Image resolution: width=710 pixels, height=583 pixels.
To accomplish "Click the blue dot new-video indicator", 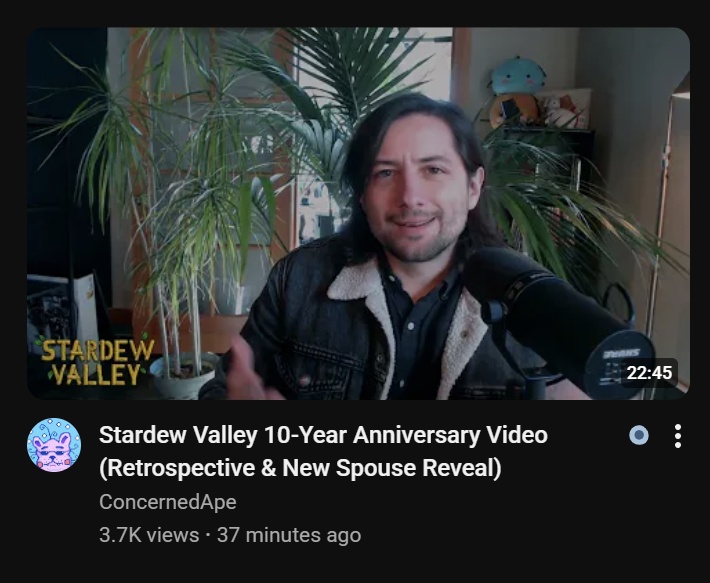I will [x=638, y=435].
